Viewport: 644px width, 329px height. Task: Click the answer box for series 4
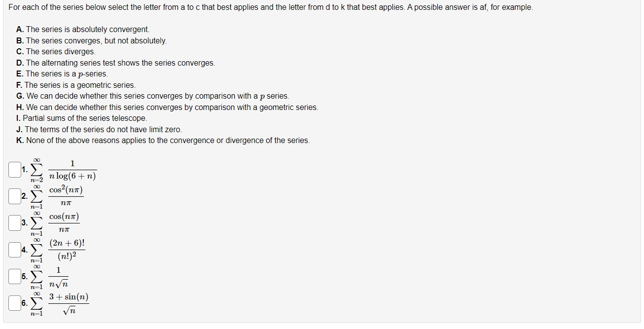pos(14,250)
